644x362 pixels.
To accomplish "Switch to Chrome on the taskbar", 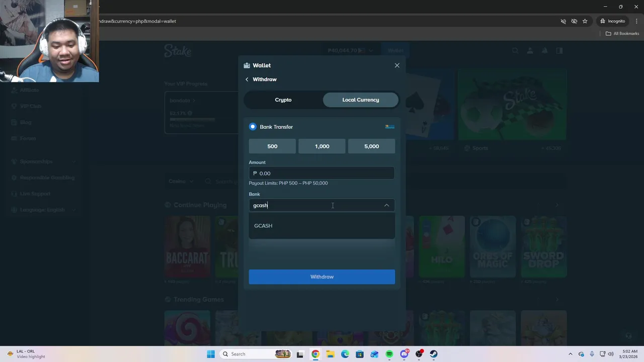I will pyautogui.click(x=315, y=354).
